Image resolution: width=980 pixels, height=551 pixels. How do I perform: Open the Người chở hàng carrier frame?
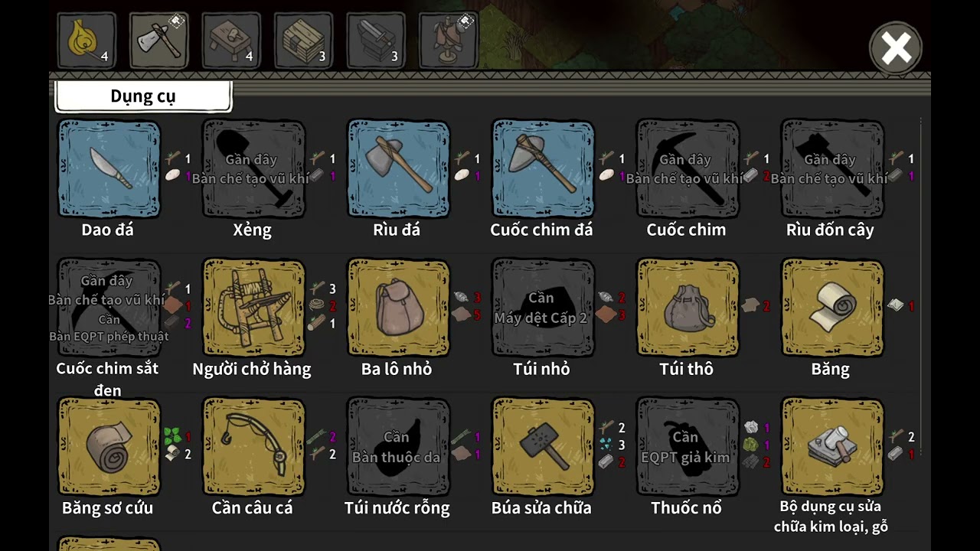click(x=254, y=308)
